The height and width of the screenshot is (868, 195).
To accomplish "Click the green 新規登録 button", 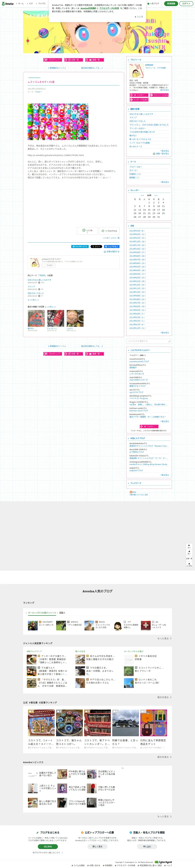I will [x=171, y=4].
